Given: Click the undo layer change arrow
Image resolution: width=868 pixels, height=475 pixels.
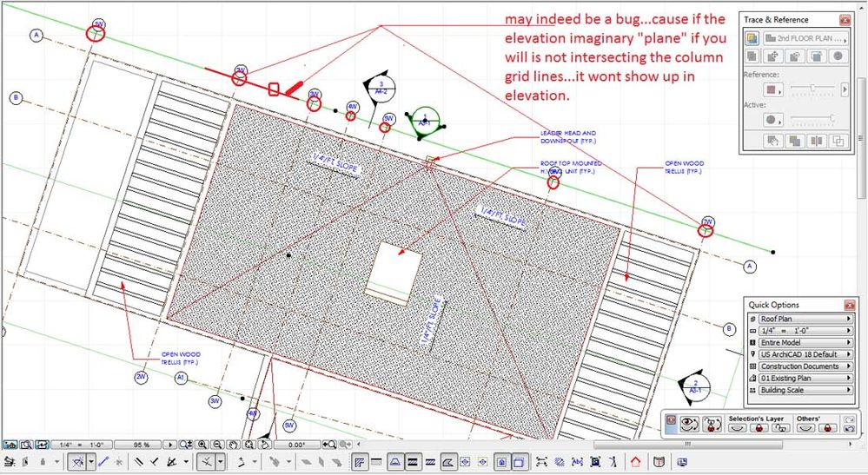Looking at the screenshot, I should 849,429.
